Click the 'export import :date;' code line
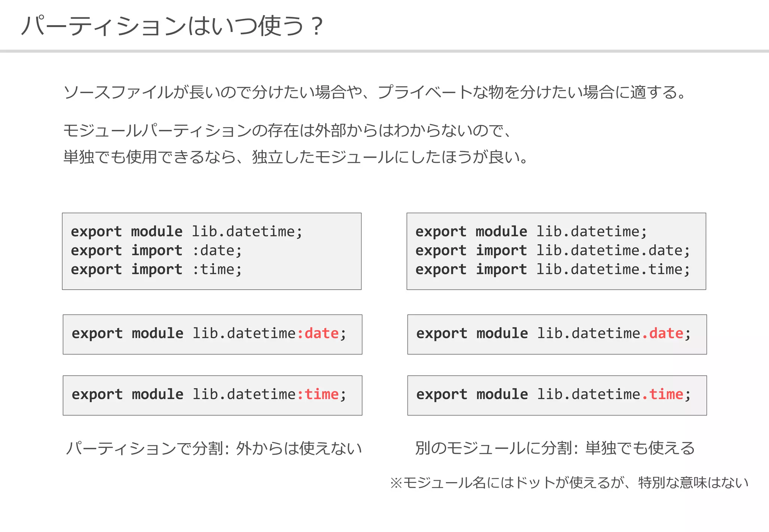The width and height of the screenshot is (769, 532). tap(157, 251)
